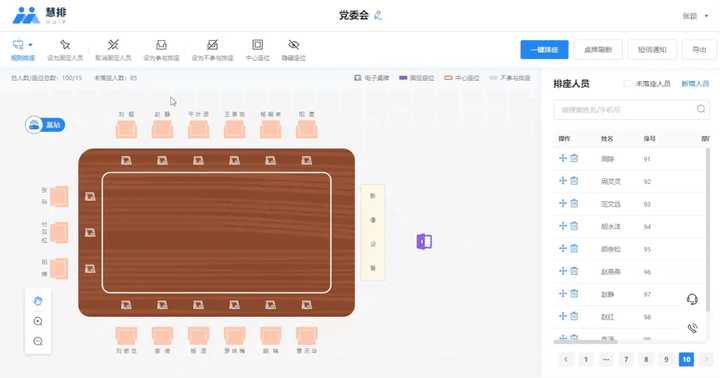
Task: Open the user account dropdown at top right
Action: click(x=695, y=16)
